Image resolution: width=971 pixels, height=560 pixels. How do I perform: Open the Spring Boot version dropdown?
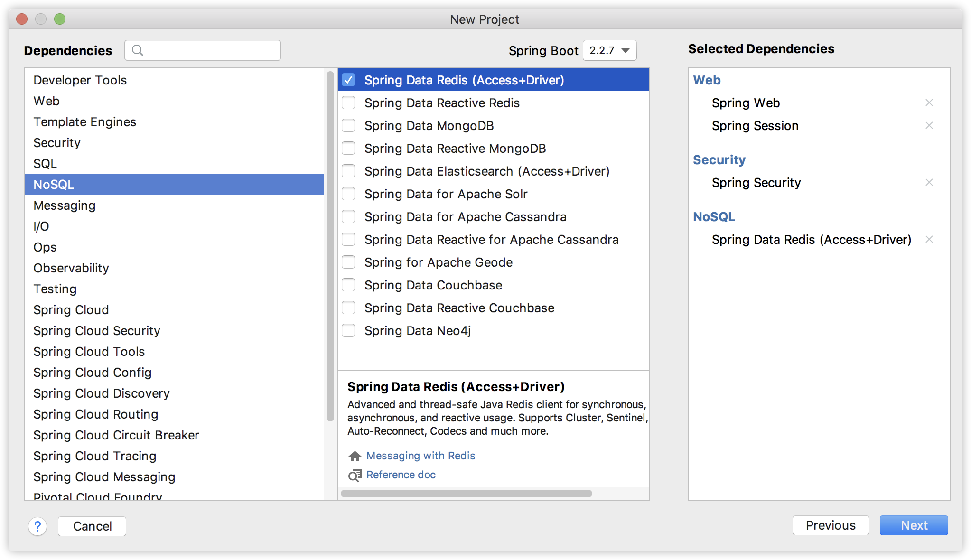[609, 50]
